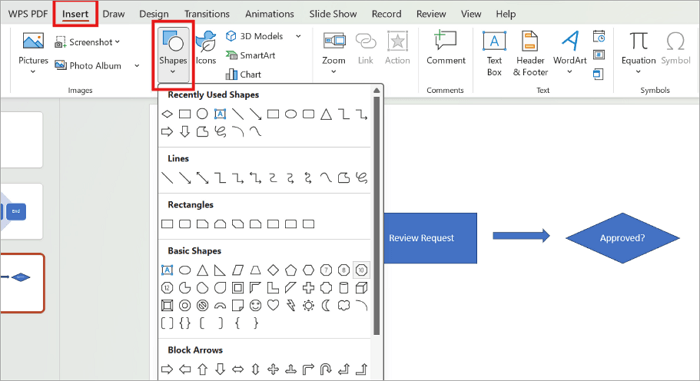Insert Object icon in the Text group
The image size is (700, 381).
pos(598,74)
